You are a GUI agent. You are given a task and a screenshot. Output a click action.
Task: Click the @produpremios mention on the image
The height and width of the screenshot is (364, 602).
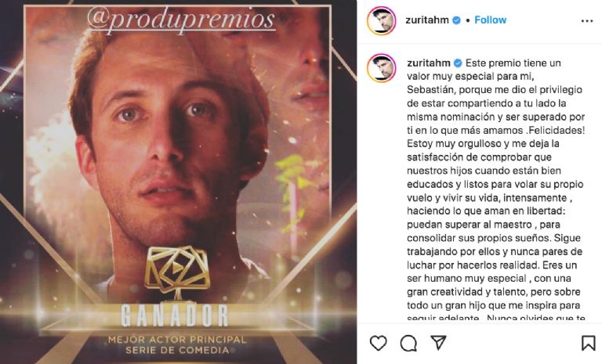(x=181, y=19)
